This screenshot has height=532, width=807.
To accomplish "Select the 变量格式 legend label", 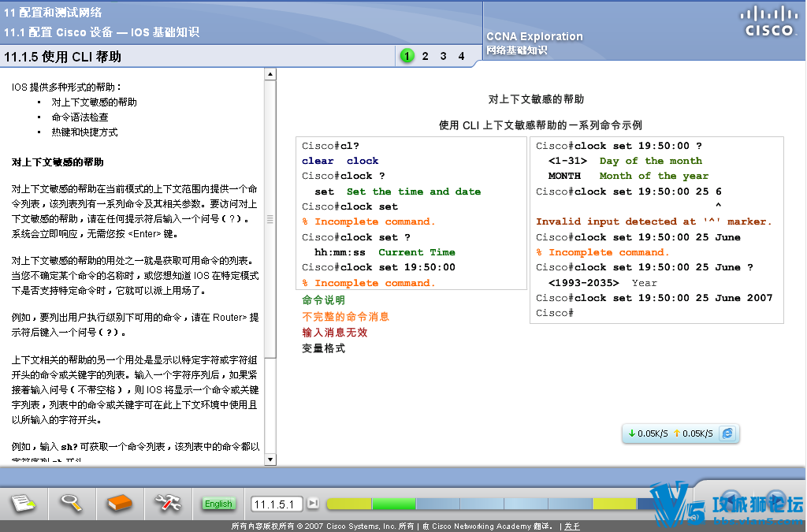I will pyautogui.click(x=323, y=348).
